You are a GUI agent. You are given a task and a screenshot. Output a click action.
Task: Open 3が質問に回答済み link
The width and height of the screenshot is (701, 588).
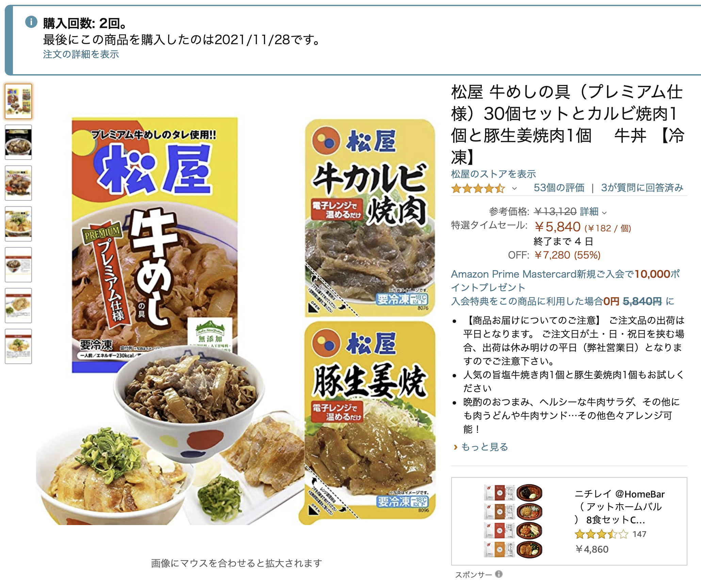(642, 188)
